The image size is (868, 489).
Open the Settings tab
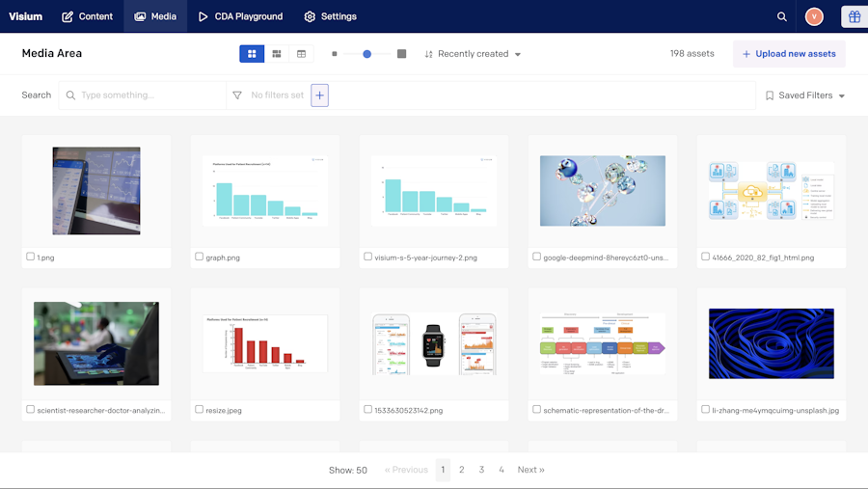pyautogui.click(x=331, y=16)
